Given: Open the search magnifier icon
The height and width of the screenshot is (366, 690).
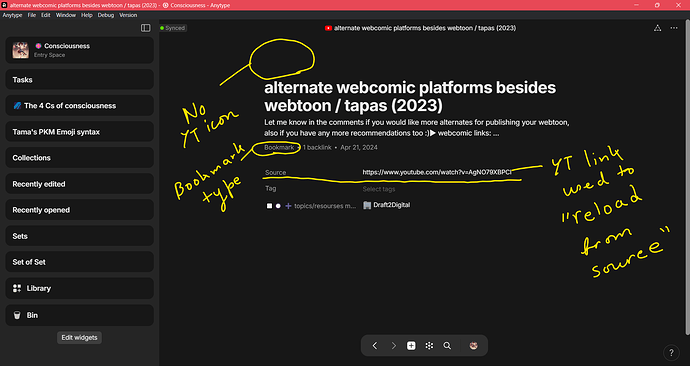Looking at the screenshot, I should (447, 346).
